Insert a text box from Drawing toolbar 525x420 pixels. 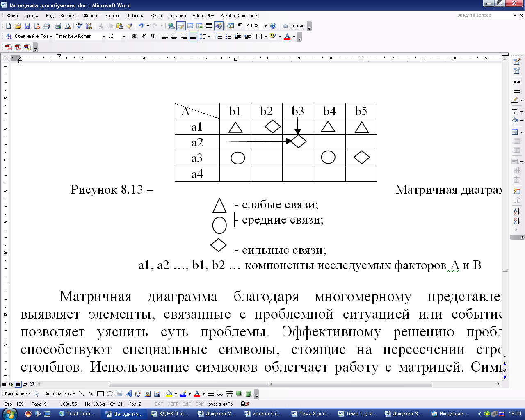(x=119, y=394)
